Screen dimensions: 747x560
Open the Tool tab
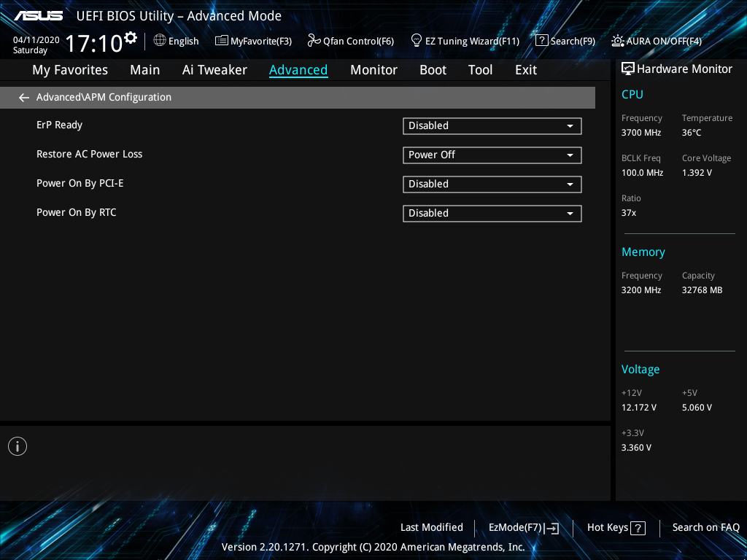click(480, 70)
